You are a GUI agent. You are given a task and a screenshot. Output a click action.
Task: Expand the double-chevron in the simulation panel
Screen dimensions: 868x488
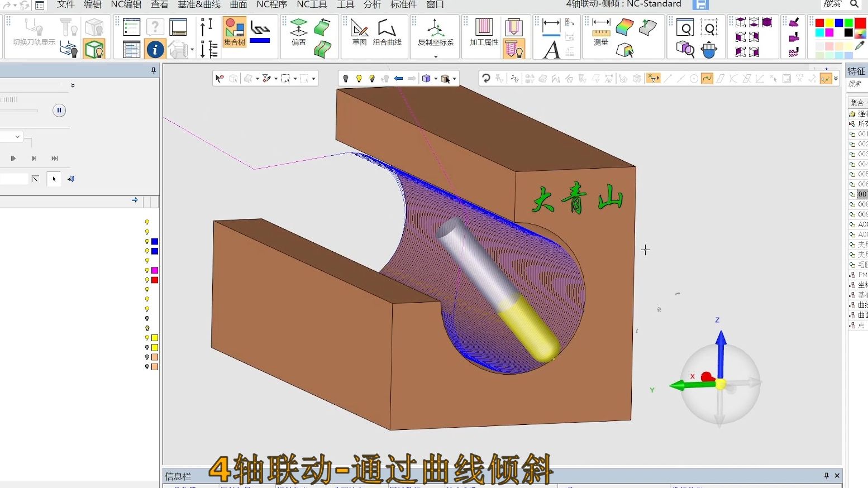pos(73,85)
